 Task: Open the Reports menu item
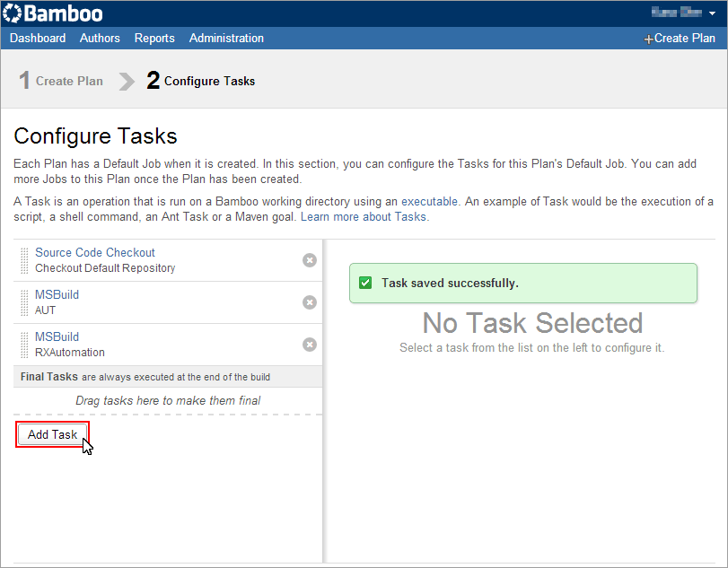pos(154,38)
